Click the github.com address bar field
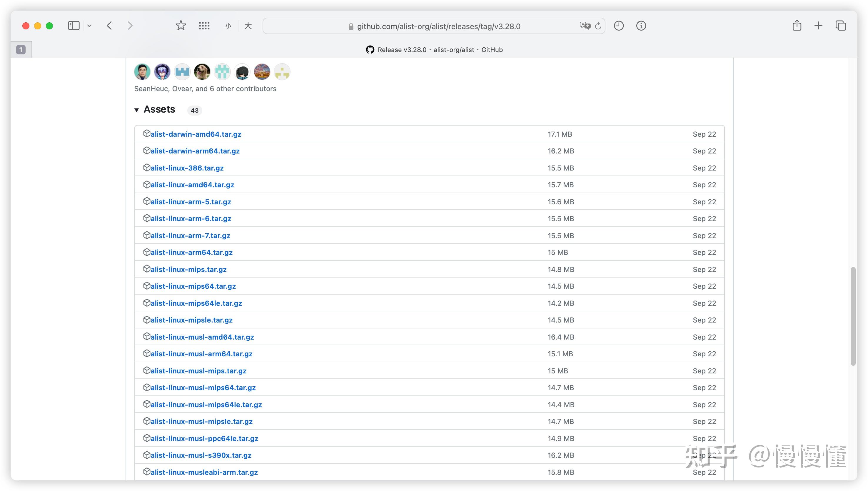 [438, 26]
